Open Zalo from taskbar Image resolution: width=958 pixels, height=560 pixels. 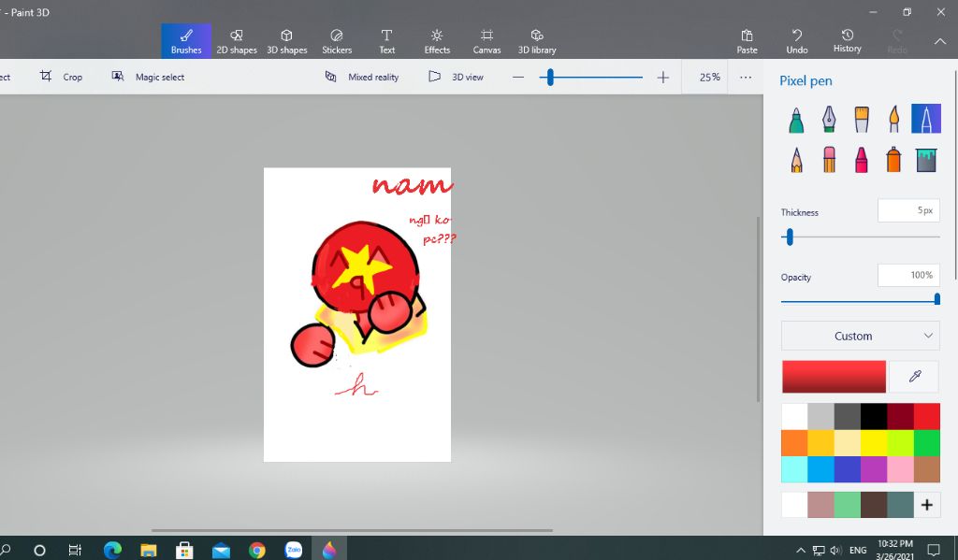click(293, 550)
